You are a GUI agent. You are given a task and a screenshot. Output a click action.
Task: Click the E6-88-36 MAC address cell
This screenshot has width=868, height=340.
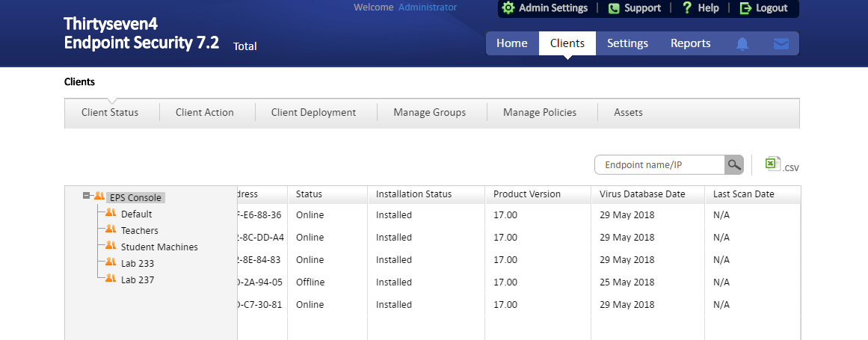pyautogui.click(x=260, y=215)
